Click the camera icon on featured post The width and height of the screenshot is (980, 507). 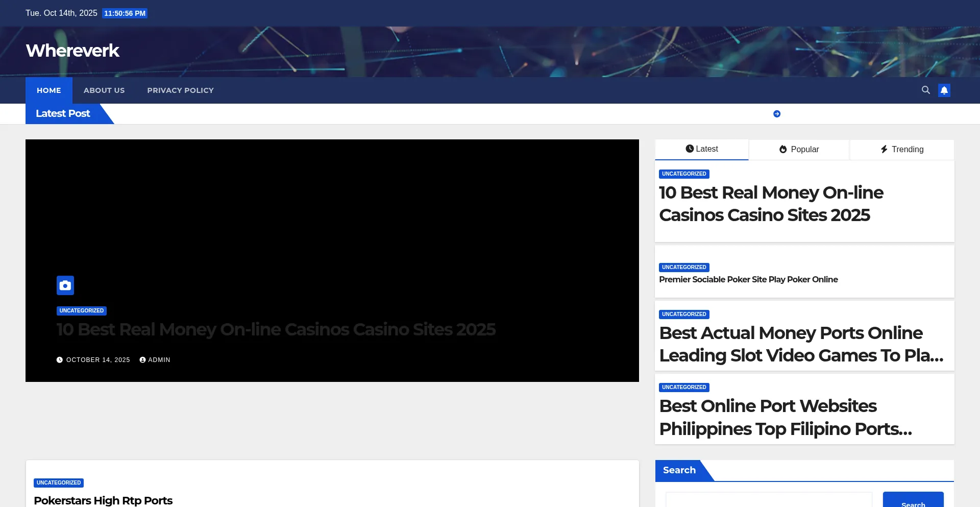[x=65, y=285]
